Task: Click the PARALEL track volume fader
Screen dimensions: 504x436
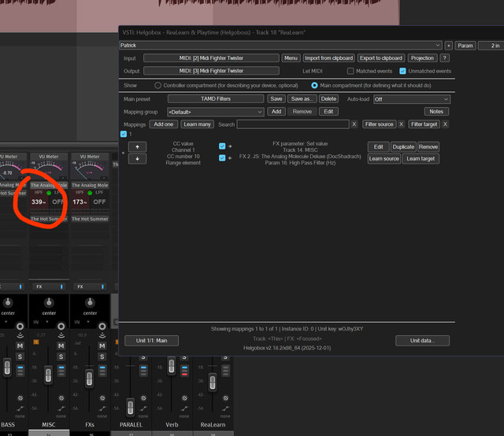Action: click(130, 408)
